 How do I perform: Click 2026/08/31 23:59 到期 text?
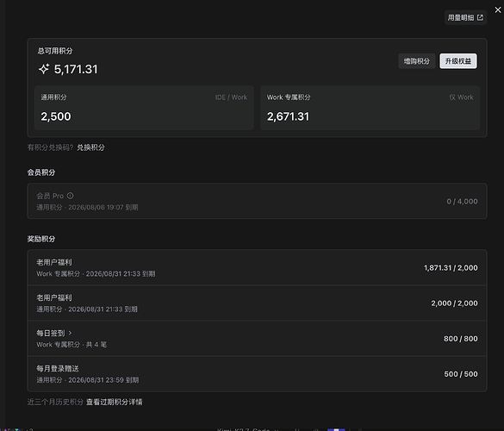tap(103, 380)
